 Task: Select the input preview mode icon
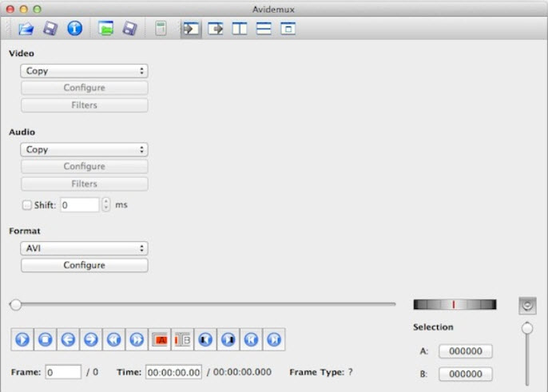coord(191,29)
